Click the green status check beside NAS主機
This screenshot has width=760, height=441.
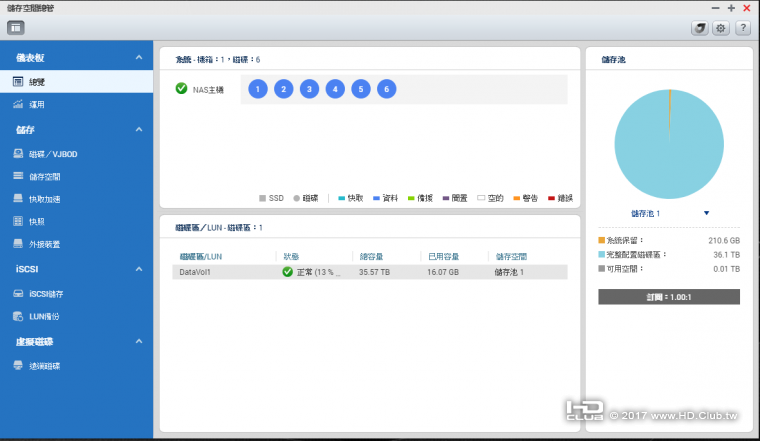181,89
